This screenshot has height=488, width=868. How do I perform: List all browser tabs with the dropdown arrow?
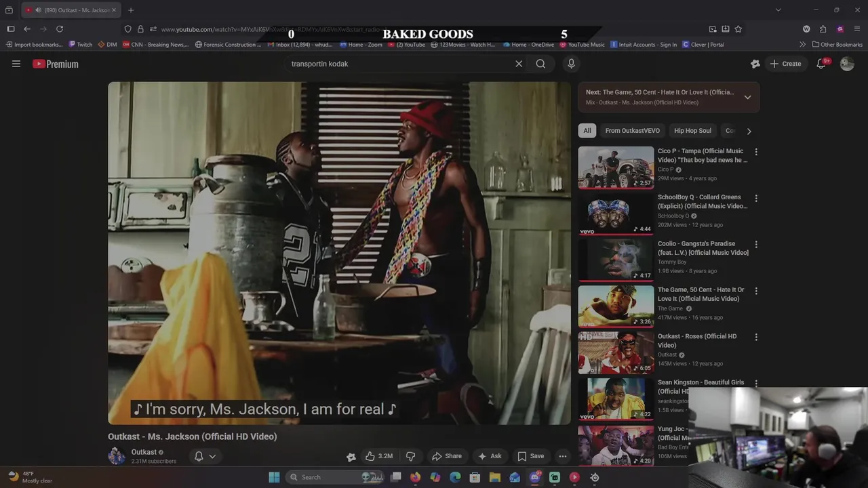(x=778, y=10)
